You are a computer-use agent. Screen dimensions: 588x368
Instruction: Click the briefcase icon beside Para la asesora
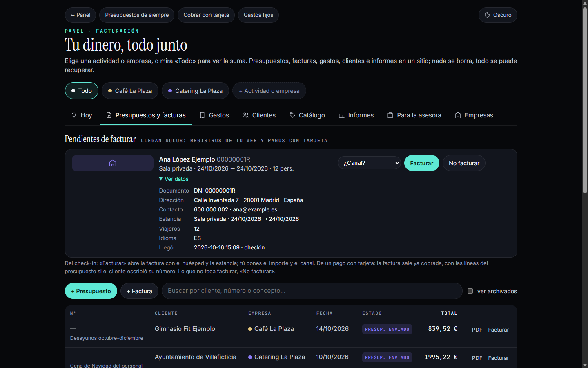(390, 115)
